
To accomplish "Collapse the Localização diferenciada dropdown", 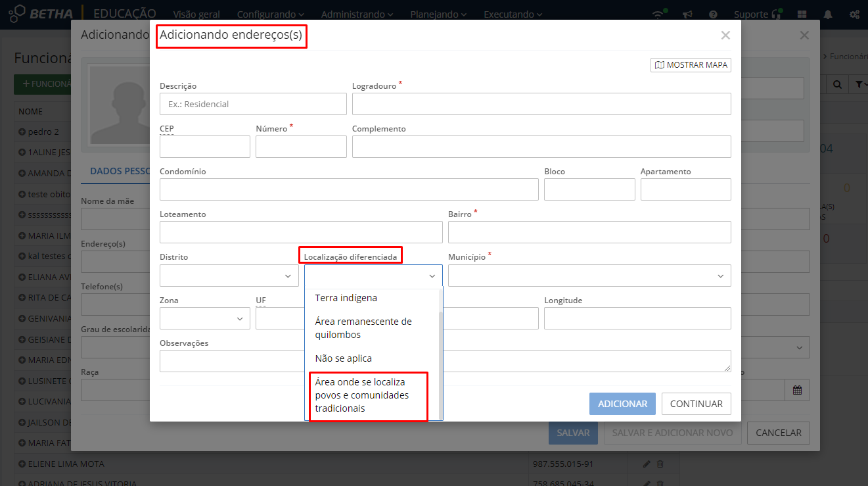I will 373,276.
